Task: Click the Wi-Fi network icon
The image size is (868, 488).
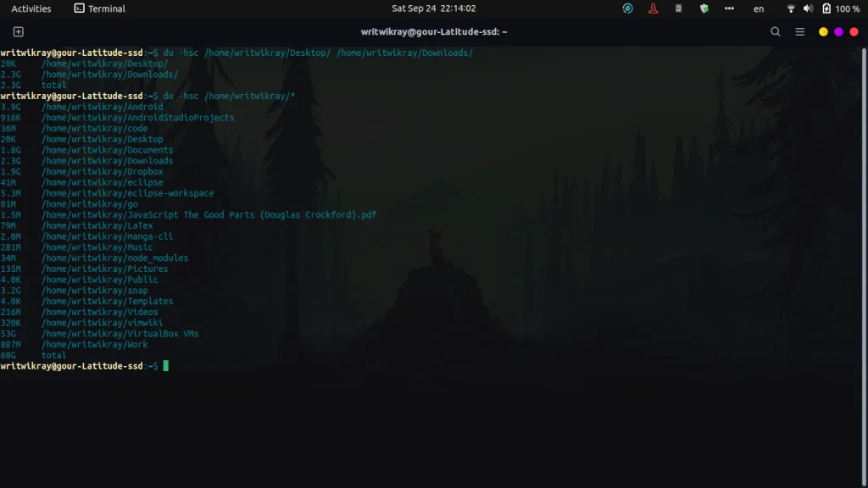Action: [x=791, y=8]
